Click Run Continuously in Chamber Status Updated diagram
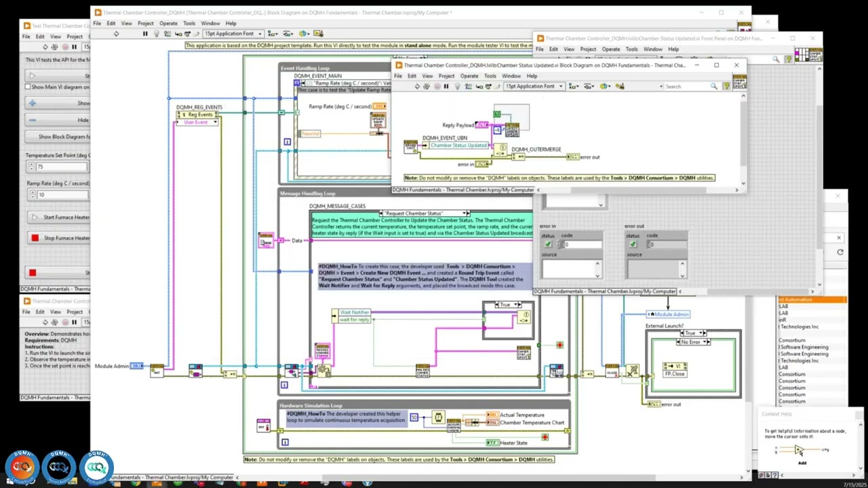The image size is (868, 488). pyautogui.click(x=427, y=86)
